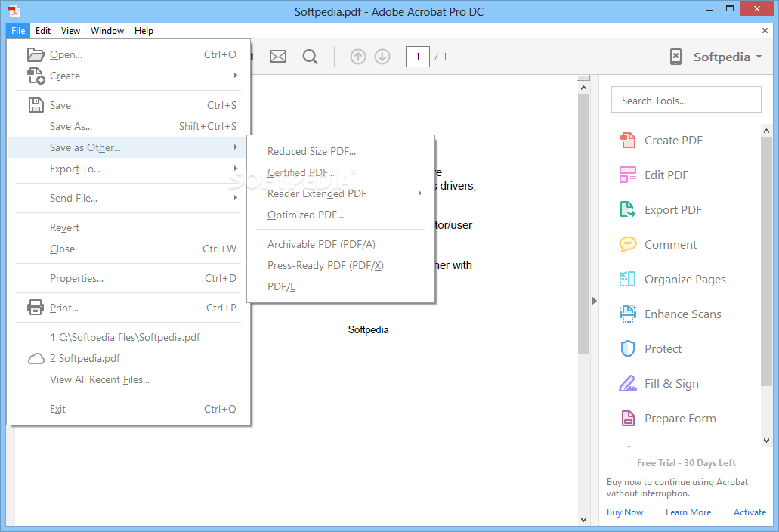
Task: Click the 'Softpedia' text in the document
Action: tap(368, 329)
